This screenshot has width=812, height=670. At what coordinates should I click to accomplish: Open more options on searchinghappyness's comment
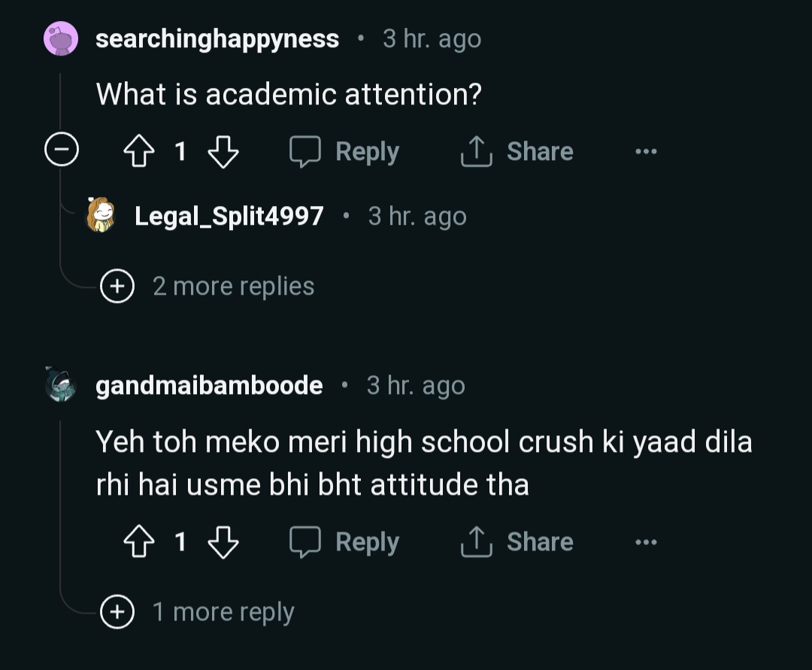tap(645, 152)
